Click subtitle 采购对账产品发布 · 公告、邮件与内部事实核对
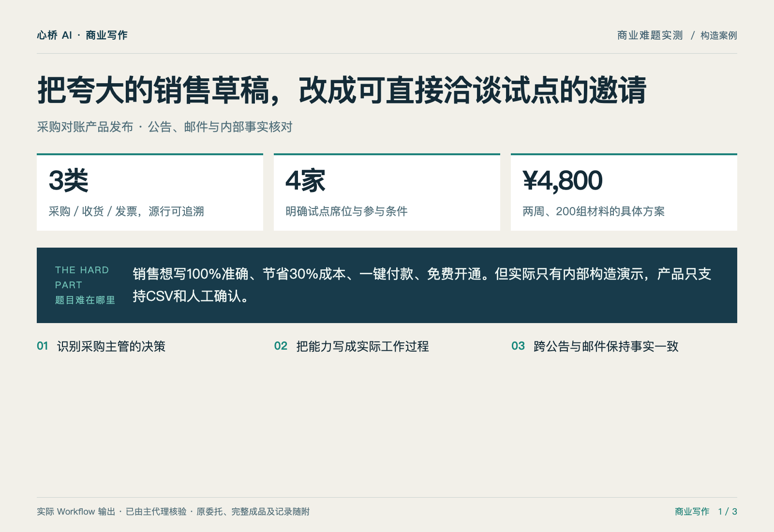The width and height of the screenshot is (774, 532). click(x=164, y=127)
